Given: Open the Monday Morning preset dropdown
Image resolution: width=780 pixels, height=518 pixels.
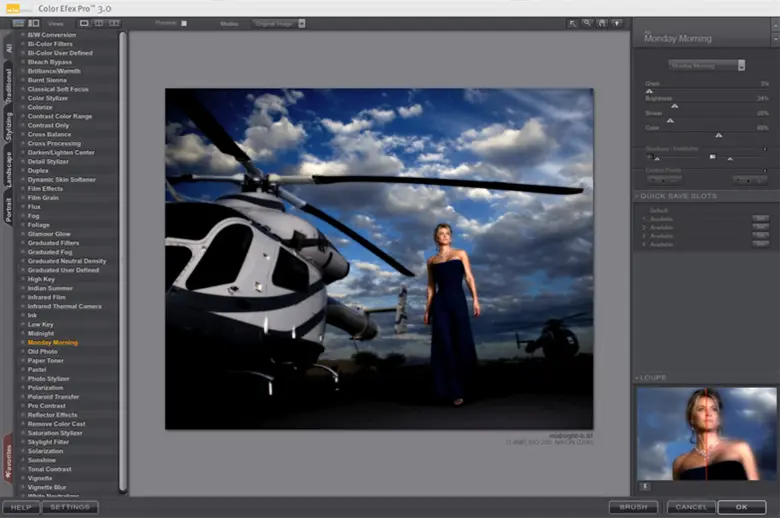Looking at the screenshot, I should coord(706,65).
